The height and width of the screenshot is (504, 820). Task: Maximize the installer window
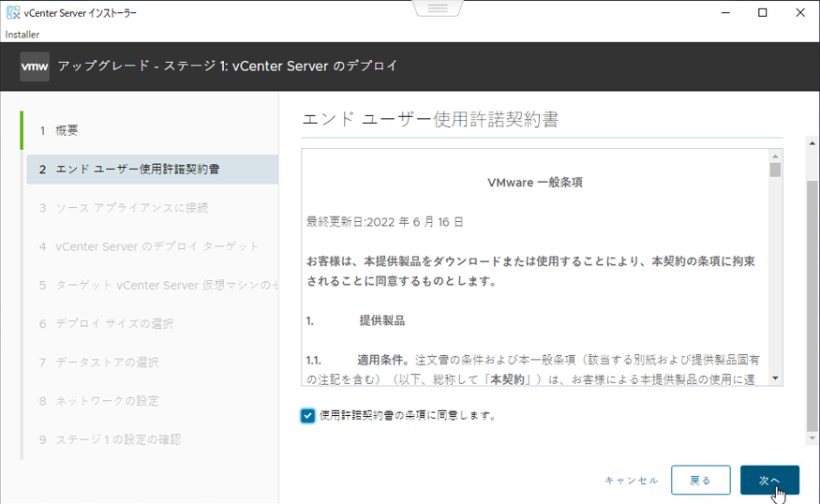[763, 12]
